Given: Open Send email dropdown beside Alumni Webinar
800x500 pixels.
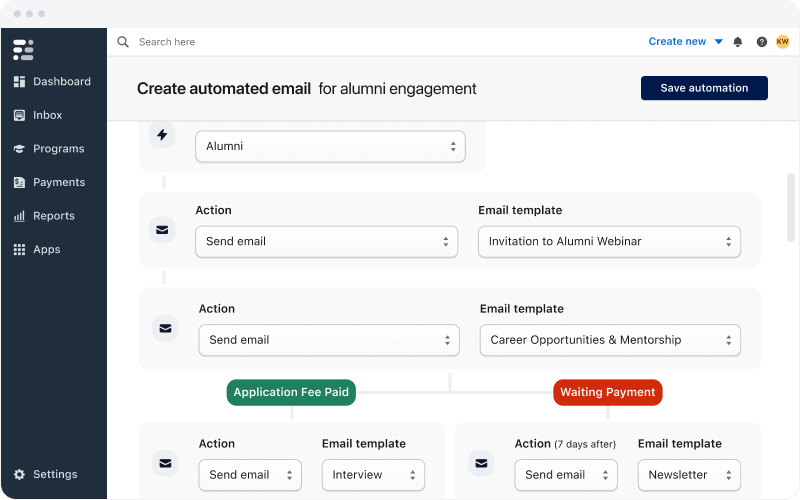Looking at the screenshot, I should coord(327,242).
